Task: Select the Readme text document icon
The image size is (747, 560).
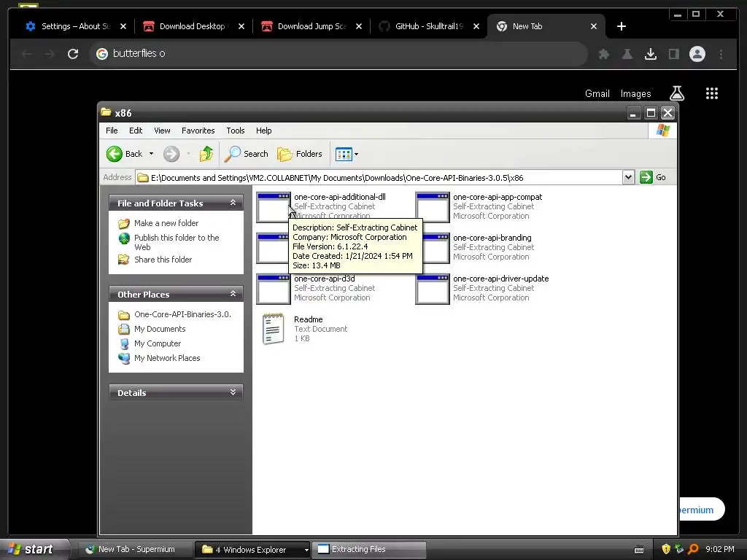Action: [274, 329]
